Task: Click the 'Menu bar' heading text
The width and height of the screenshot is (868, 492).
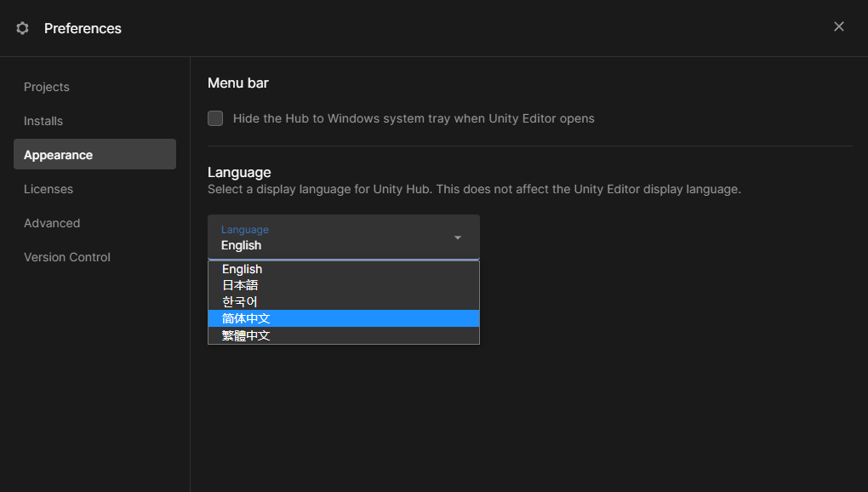Action: point(238,83)
